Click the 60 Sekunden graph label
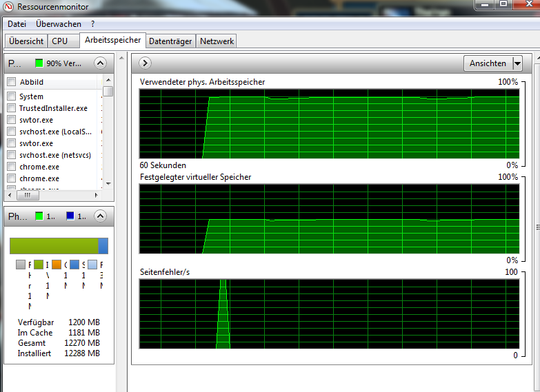This screenshot has height=392, width=540. click(163, 165)
